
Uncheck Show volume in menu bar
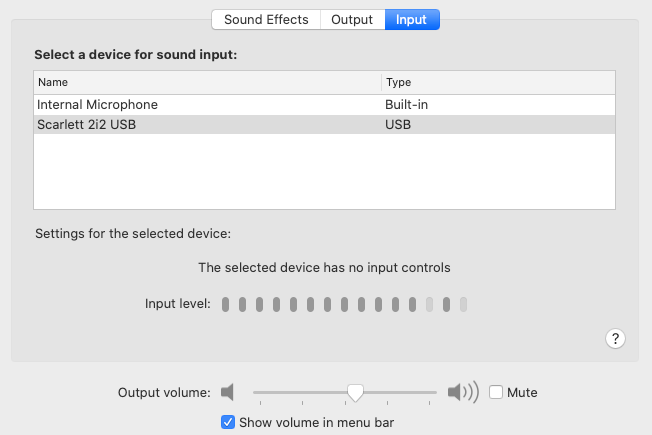pos(228,422)
